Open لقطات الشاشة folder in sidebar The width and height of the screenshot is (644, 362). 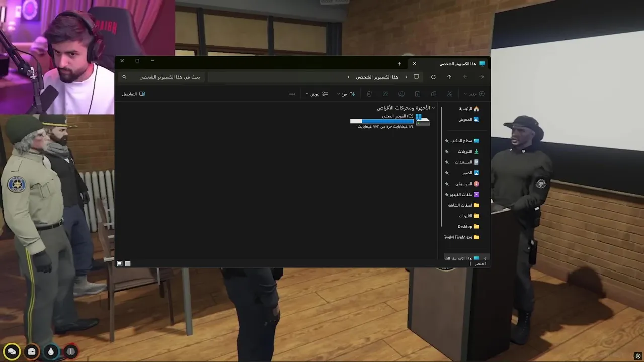463,205
